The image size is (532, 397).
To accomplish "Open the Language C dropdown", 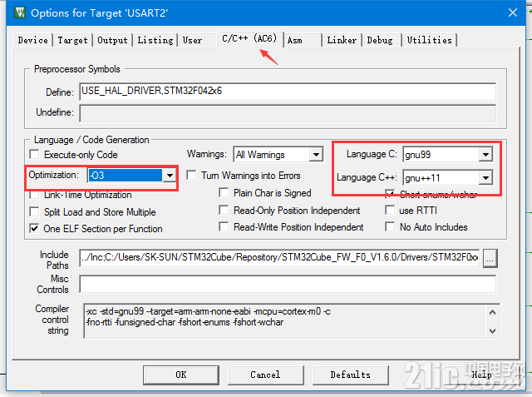I will [x=485, y=155].
